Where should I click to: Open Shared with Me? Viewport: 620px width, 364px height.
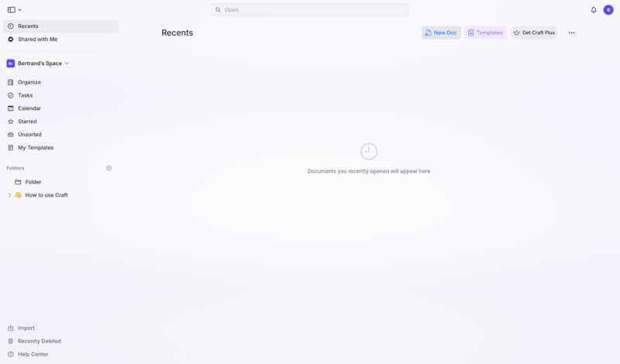coord(37,39)
